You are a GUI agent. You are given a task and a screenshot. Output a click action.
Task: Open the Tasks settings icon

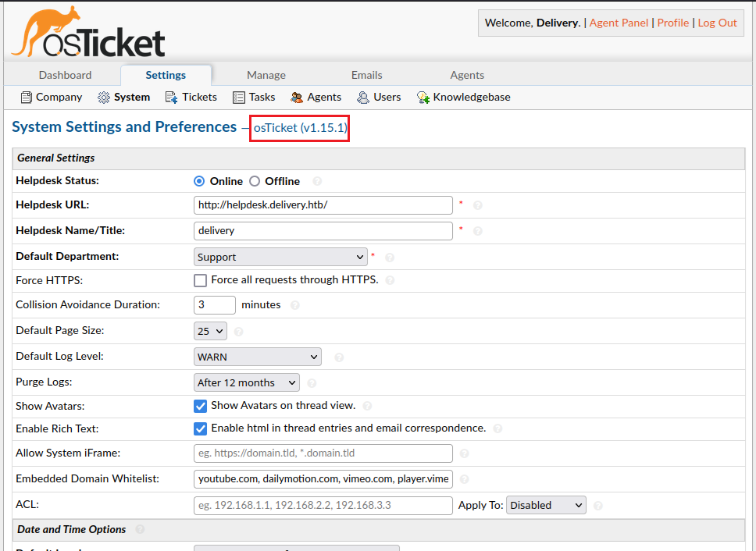pyautogui.click(x=239, y=98)
